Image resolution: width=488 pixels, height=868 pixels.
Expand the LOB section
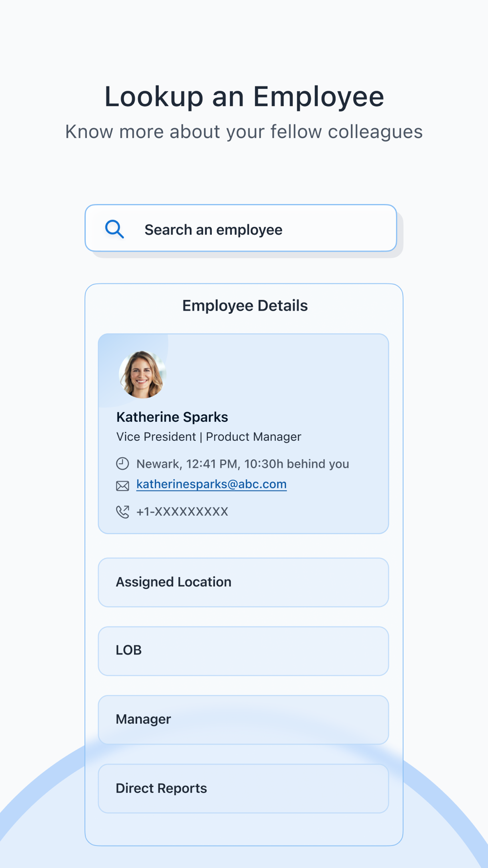click(244, 651)
